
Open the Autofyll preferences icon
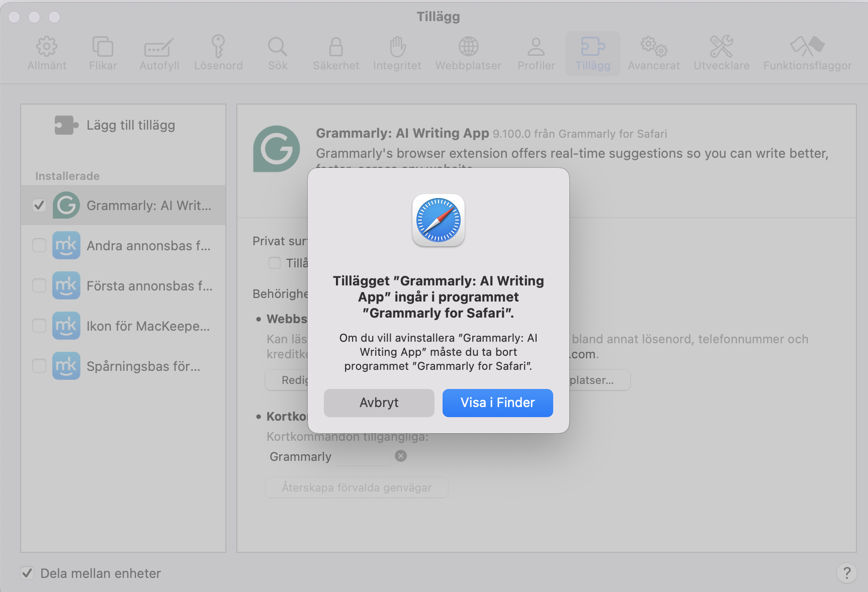[x=159, y=48]
